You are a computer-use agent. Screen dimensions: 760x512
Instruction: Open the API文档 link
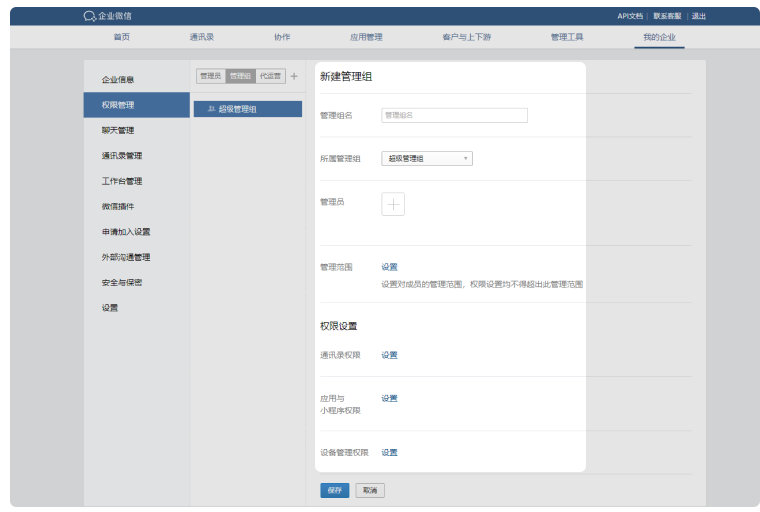pos(630,16)
